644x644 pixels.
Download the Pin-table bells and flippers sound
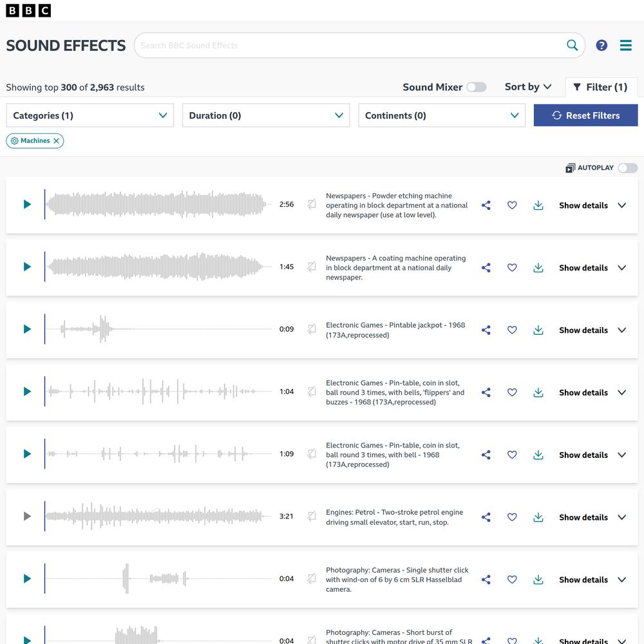[x=538, y=393]
